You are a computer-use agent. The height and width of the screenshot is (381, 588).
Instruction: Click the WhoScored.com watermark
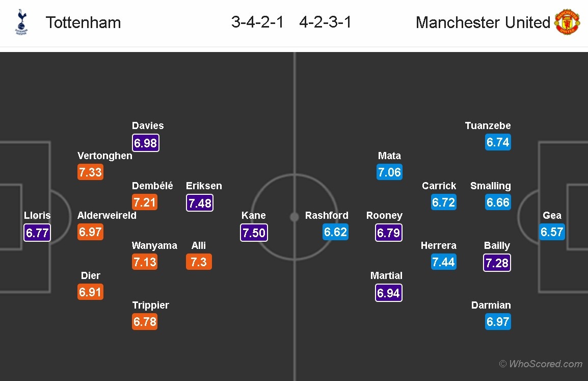click(540, 364)
